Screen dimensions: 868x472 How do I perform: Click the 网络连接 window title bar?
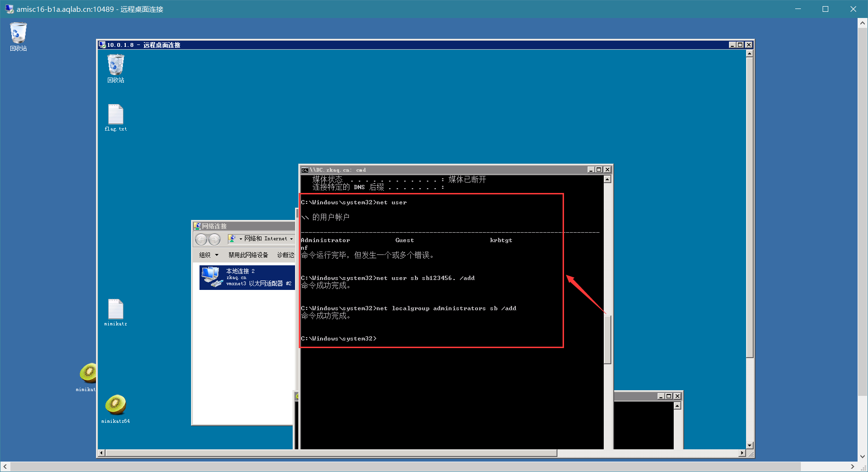tap(244, 226)
